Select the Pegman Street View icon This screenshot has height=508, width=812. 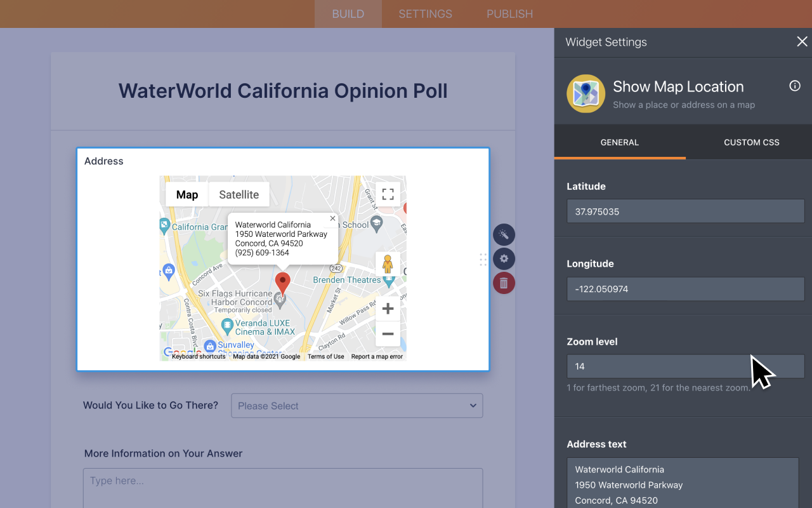[388, 264]
